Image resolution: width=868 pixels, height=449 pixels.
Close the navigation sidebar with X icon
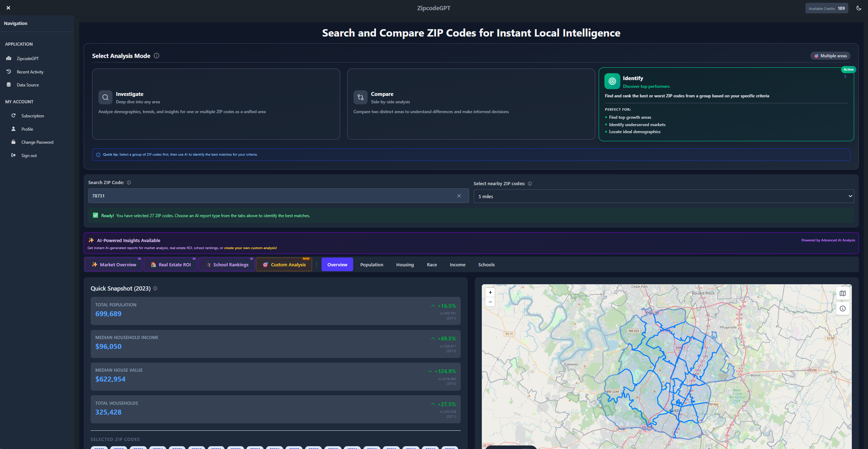point(8,8)
